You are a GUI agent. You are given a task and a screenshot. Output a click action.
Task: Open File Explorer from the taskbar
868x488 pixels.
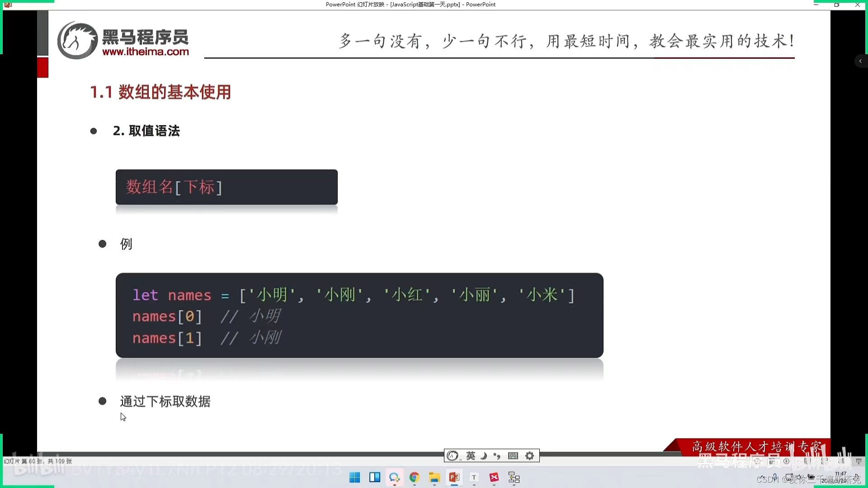tap(434, 478)
